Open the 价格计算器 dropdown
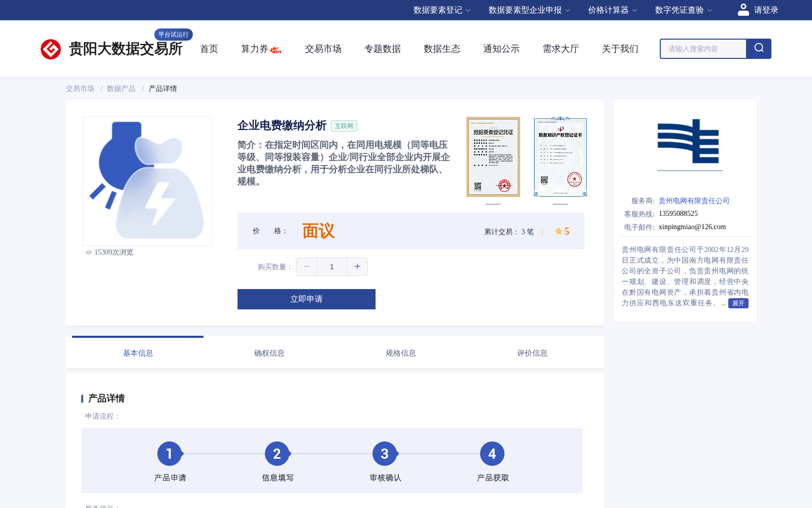 click(613, 10)
